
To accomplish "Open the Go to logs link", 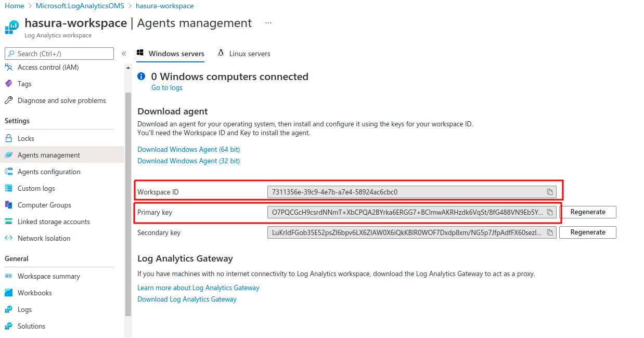I will (166, 87).
